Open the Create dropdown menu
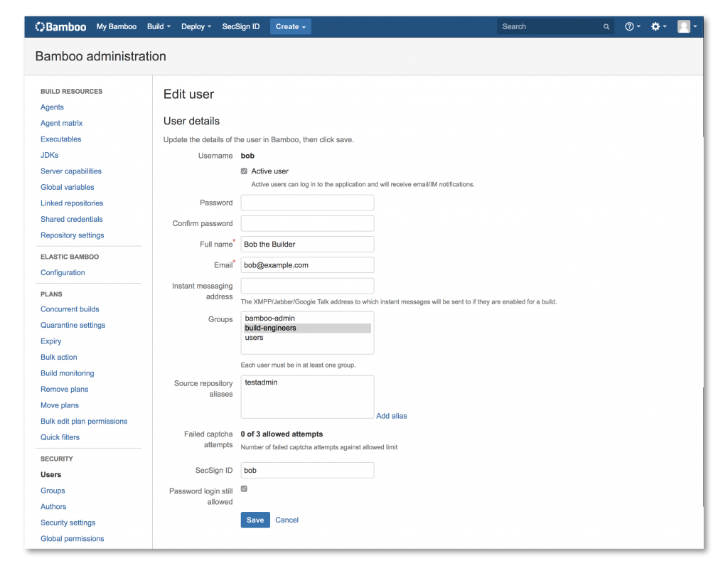 pos(290,26)
